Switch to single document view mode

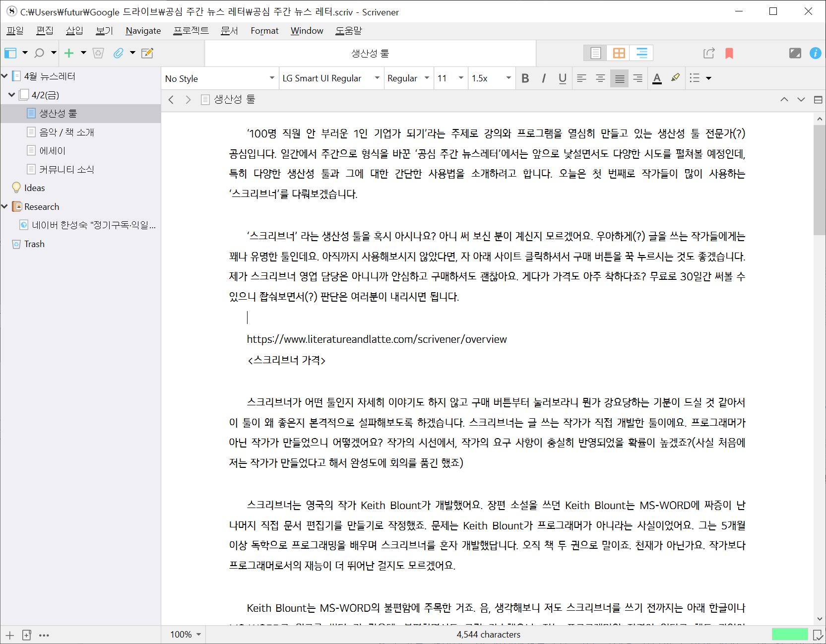pyautogui.click(x=595, y=53)
